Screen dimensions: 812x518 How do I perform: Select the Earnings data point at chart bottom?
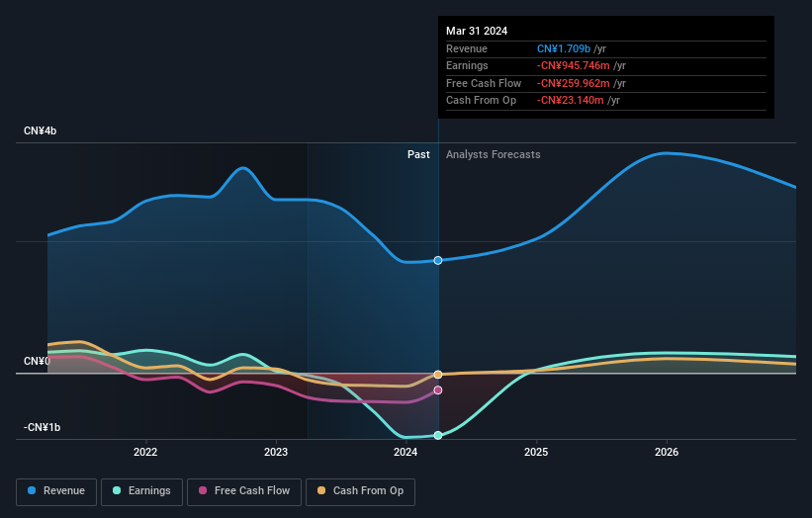(x=438, y=435)
